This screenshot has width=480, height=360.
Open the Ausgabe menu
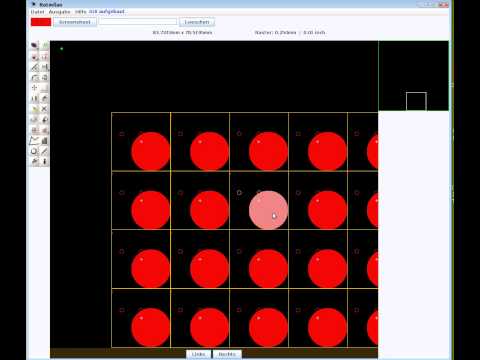tap(60, 12)
